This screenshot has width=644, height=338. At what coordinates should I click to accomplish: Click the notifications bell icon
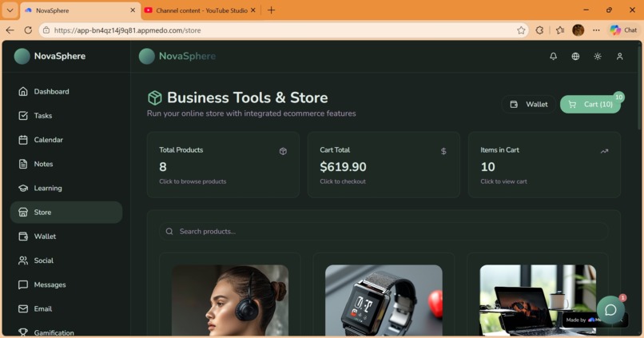pyautogui.click(x=553, y=56)
